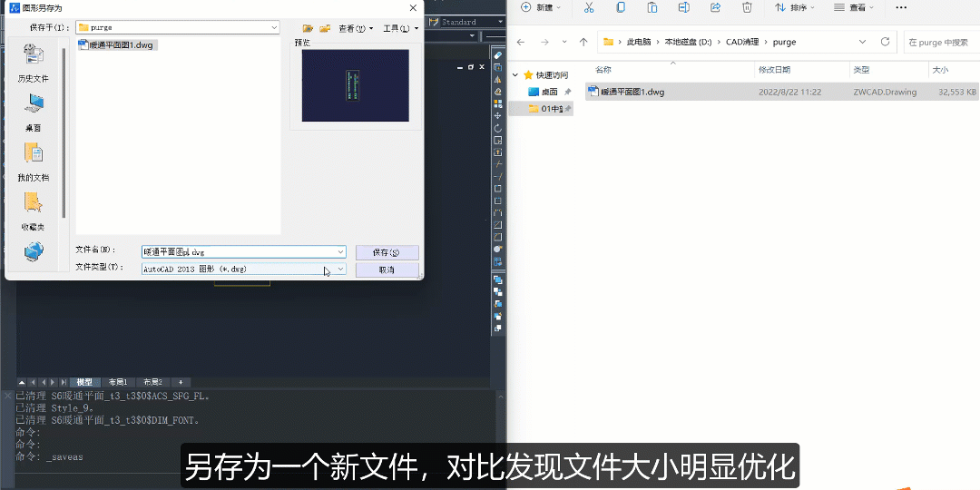980x490 pixels.
Task: Select 暖通平面图1.dwg in File Explorer
Action: (782, 92)
